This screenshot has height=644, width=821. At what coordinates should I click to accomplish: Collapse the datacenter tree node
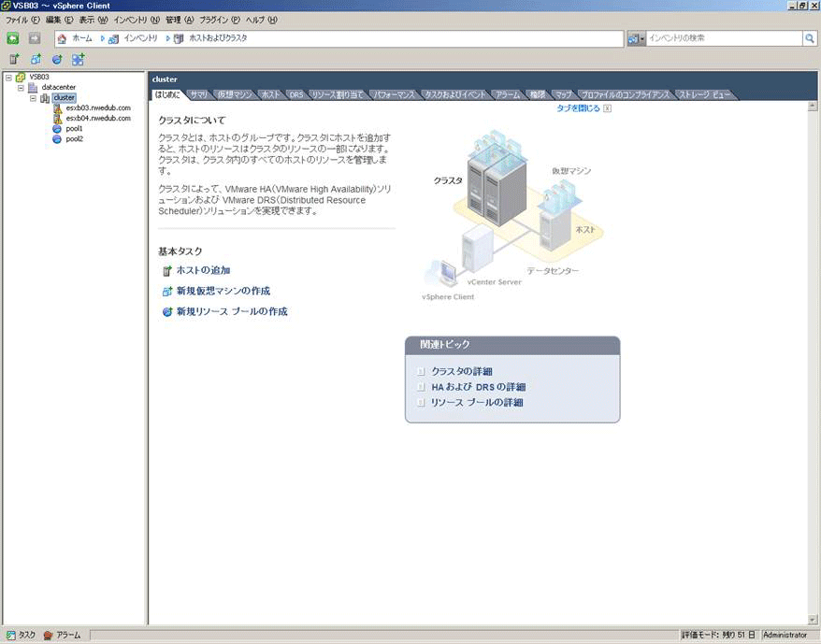(x=21, y=88)
